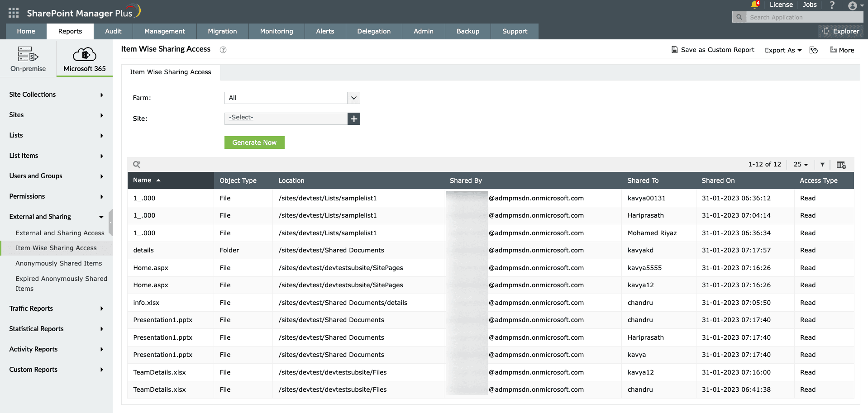Click the help icon beside the Item Wise Sharing Access title

coord(223,50)
